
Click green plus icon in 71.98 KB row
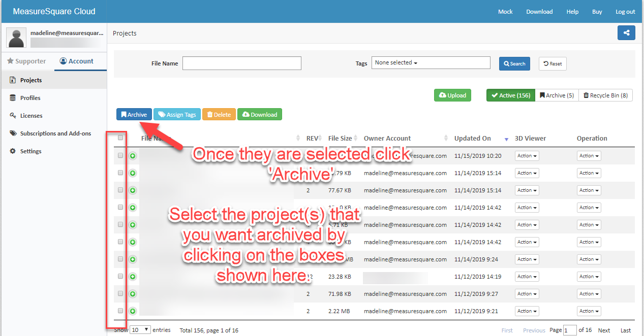coord(133,294)
